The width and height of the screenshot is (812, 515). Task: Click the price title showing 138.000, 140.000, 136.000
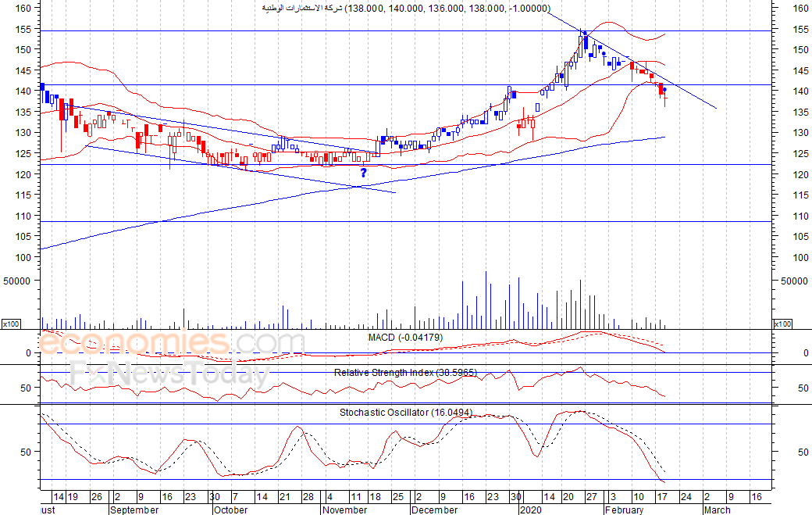(406, 9)
